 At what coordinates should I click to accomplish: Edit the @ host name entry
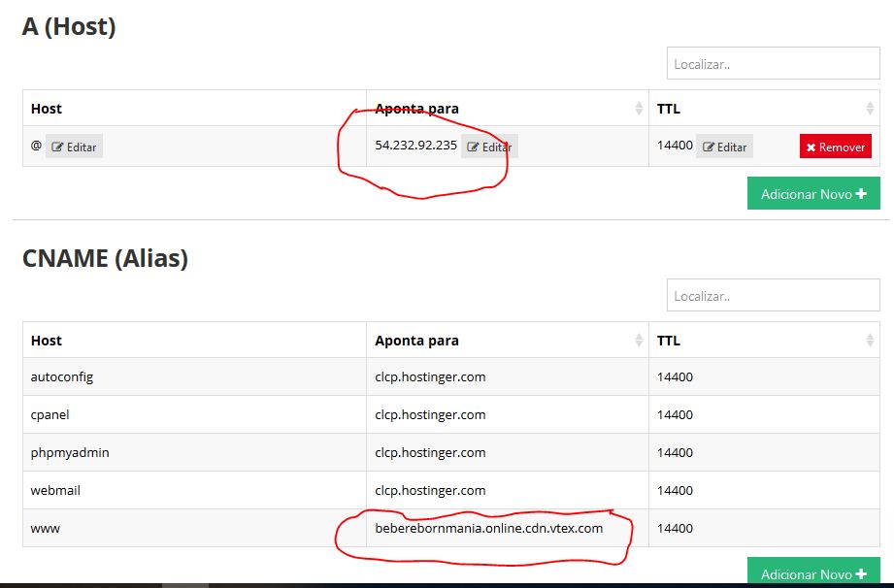[x=74, y=147]
